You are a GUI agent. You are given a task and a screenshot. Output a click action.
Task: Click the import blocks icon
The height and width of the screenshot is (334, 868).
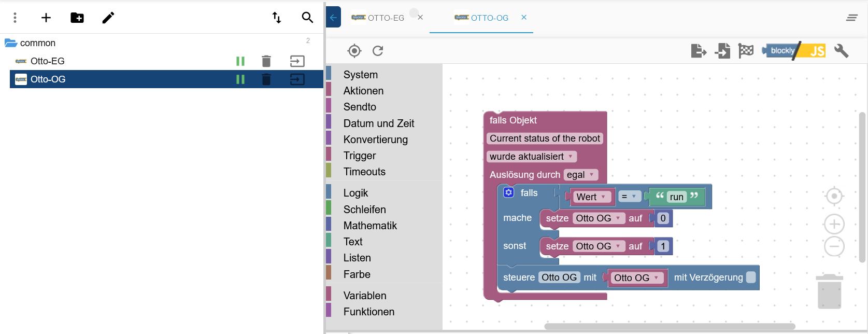pos(722,51)
